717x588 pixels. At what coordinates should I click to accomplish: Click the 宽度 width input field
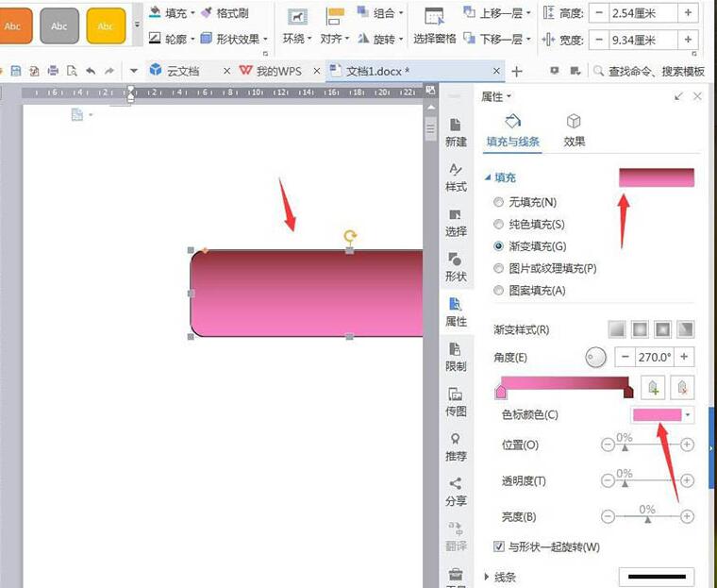pyautogui.click(x=643, y=40)
